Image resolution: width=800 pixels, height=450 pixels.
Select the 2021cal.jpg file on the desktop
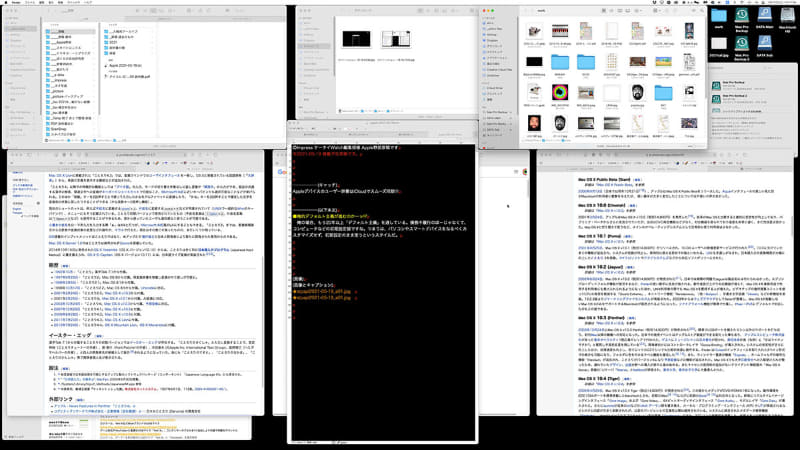tap(719, 45)
